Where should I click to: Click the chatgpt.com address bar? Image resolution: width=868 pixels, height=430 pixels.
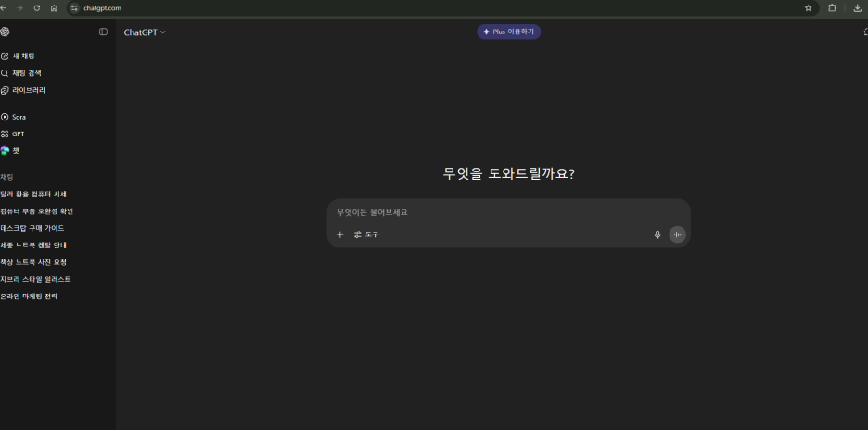[x=443, y=7]
